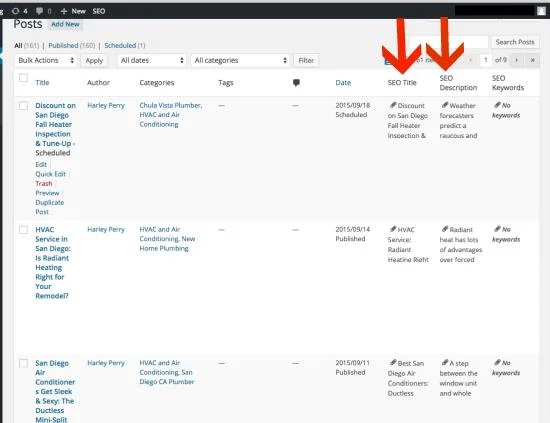Sort by Title column header

click(x=42, y=83)
